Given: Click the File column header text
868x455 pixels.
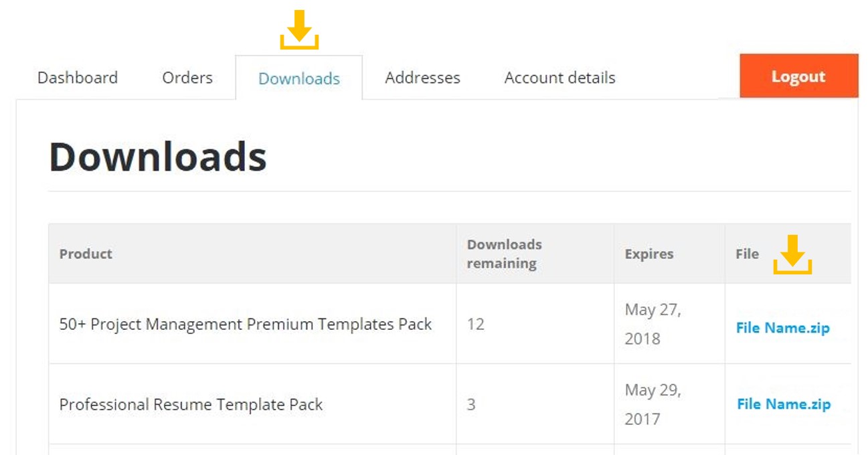Looking at the screenshot, I should point(747,254).
